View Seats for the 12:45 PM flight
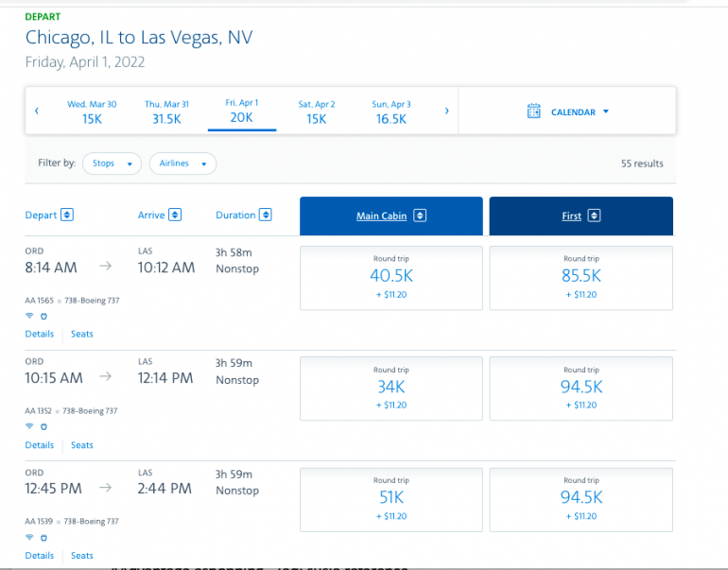The width and height of the screenshot is (728, 570). (82, 556)
